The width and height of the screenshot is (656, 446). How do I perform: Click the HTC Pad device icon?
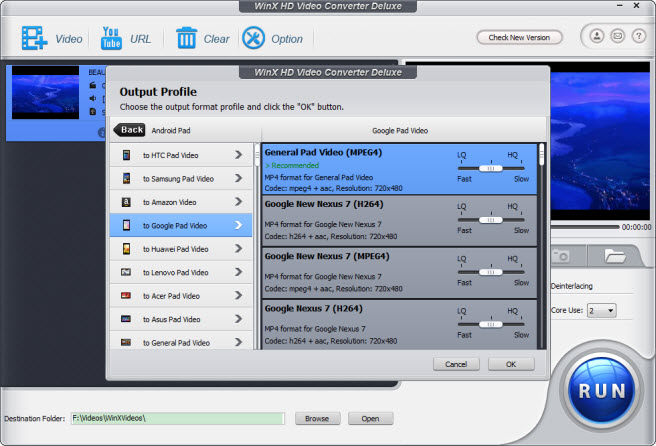[x=126, y=155]
